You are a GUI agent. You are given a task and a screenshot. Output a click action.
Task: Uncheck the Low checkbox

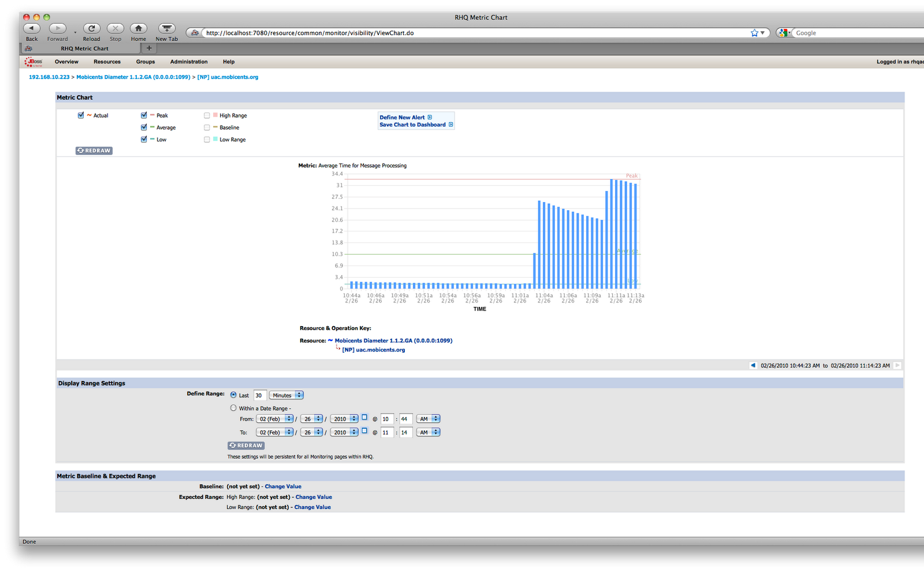coord(144,139)
